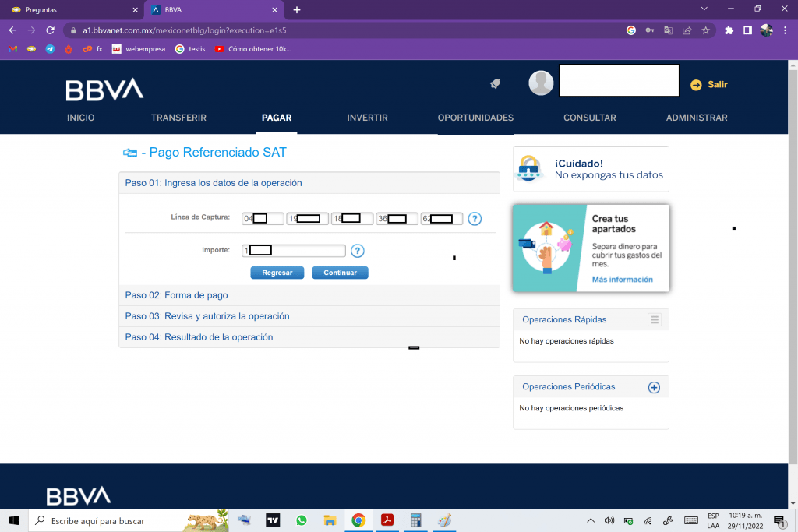
Task: Open webempresa bookmark
Action: click(x=139, y=49)
